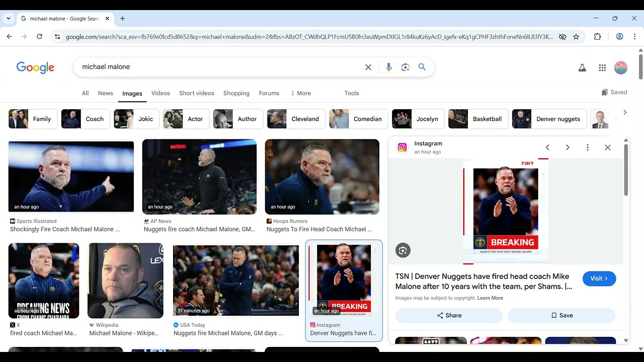Start voice search with the microphone icon
Image resolution: width=644 pixels, height=362 pixels.
388,67
